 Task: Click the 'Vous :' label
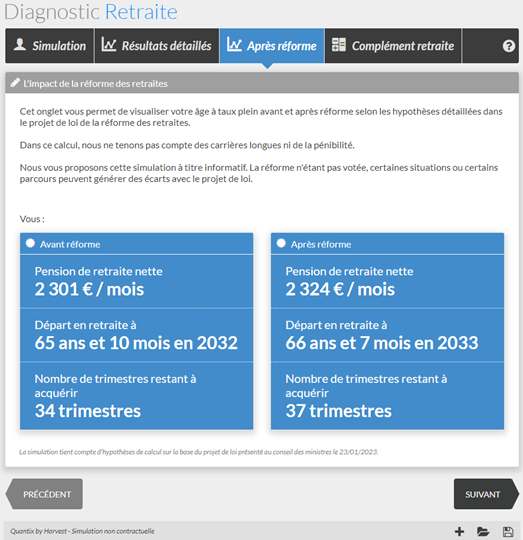[32, 219]
